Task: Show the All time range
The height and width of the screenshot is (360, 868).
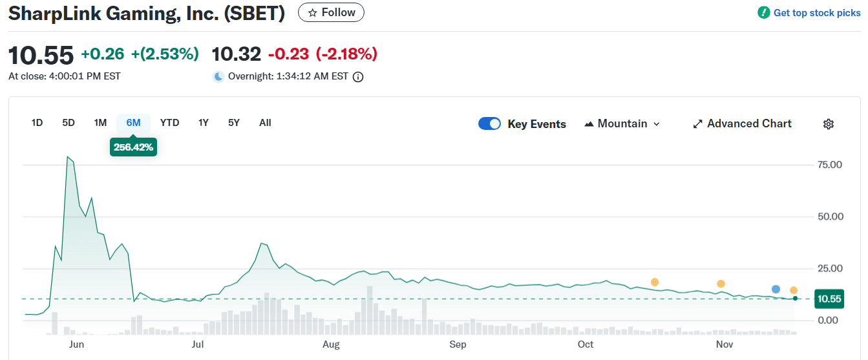Action: [265, 123]
